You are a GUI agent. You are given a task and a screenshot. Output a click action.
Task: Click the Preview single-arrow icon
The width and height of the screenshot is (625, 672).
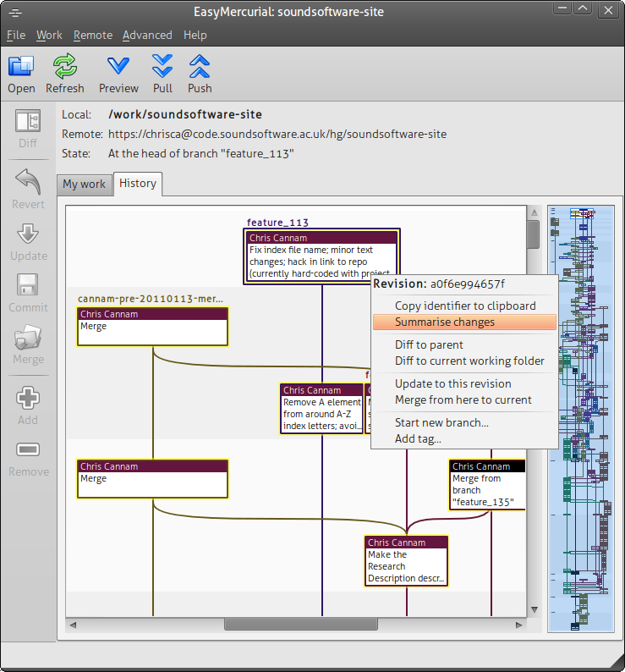click(x=118, y=66)
